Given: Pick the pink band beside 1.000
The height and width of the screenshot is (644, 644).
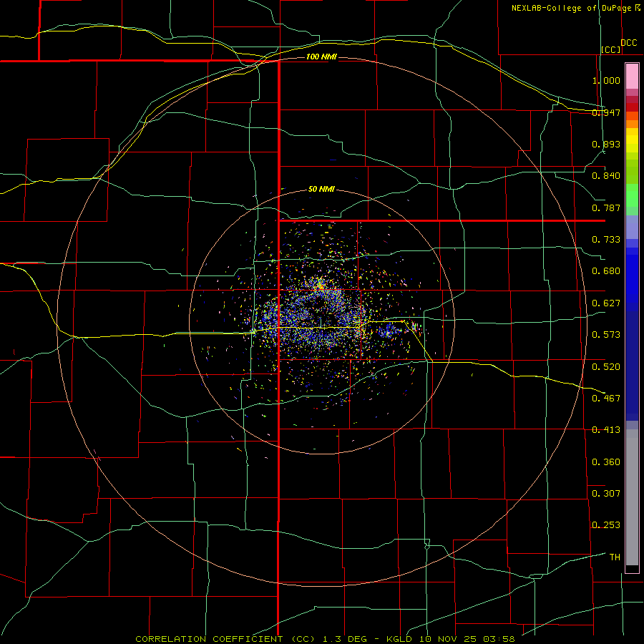Looking at the screenshot, I should 632,77.
